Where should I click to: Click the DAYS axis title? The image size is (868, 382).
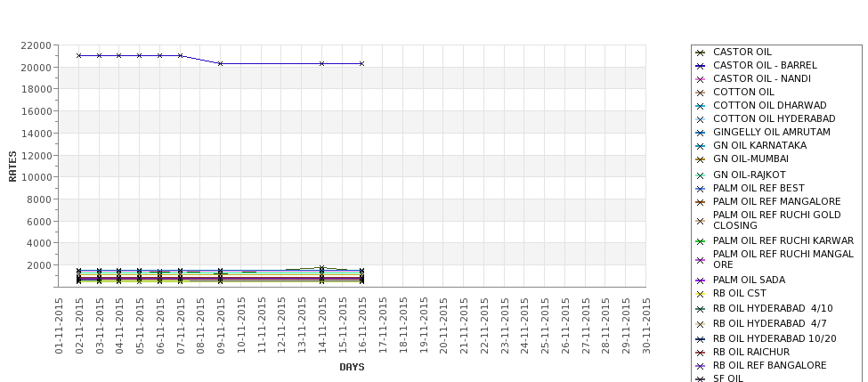pyautogui.click(x=352, y=367)
